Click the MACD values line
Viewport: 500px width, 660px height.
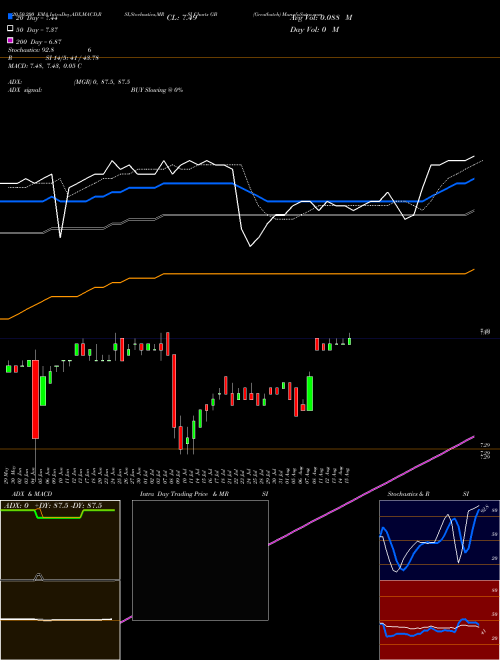tap(45, 66)
